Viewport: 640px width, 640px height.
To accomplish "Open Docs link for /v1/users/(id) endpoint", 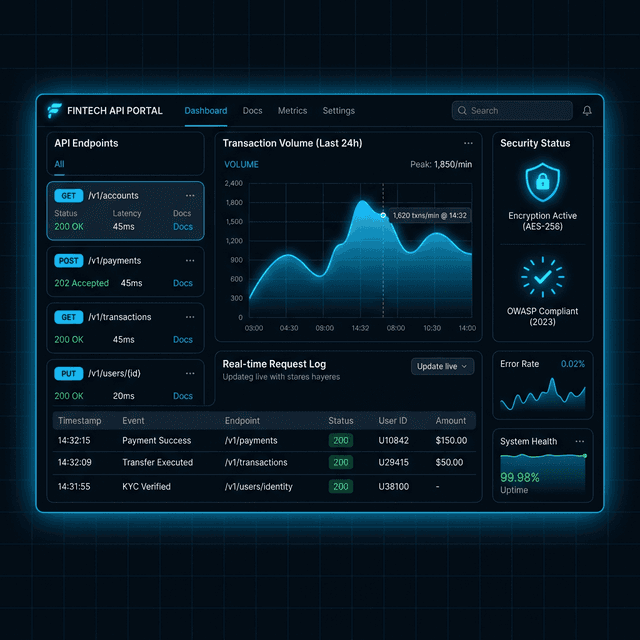I will (x=183, y=396).
